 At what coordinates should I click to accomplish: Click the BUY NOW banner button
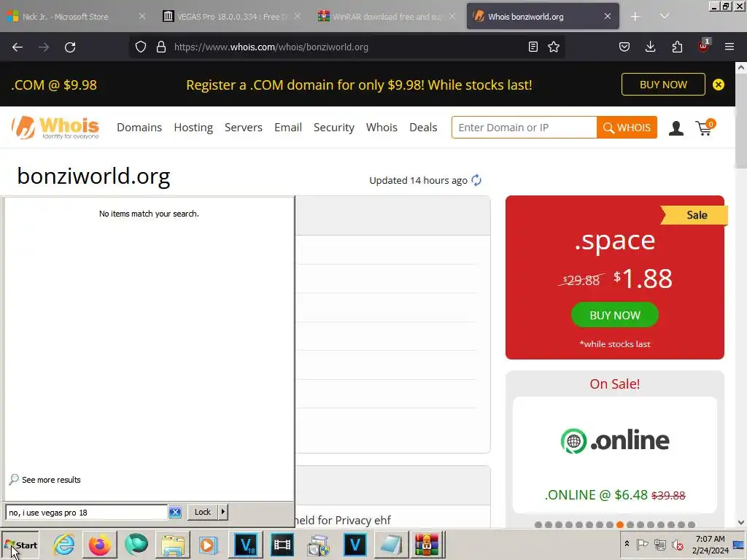point(663,85)
